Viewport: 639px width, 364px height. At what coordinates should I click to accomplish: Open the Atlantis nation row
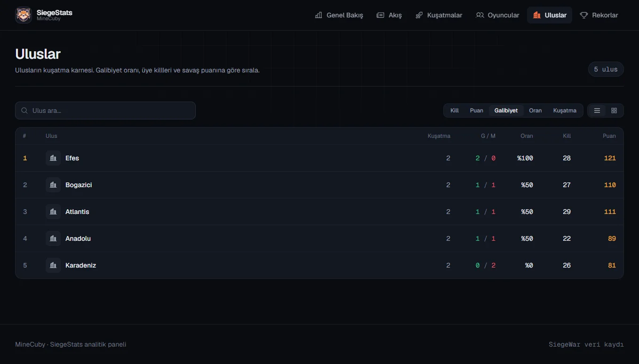tap(319, 212)
